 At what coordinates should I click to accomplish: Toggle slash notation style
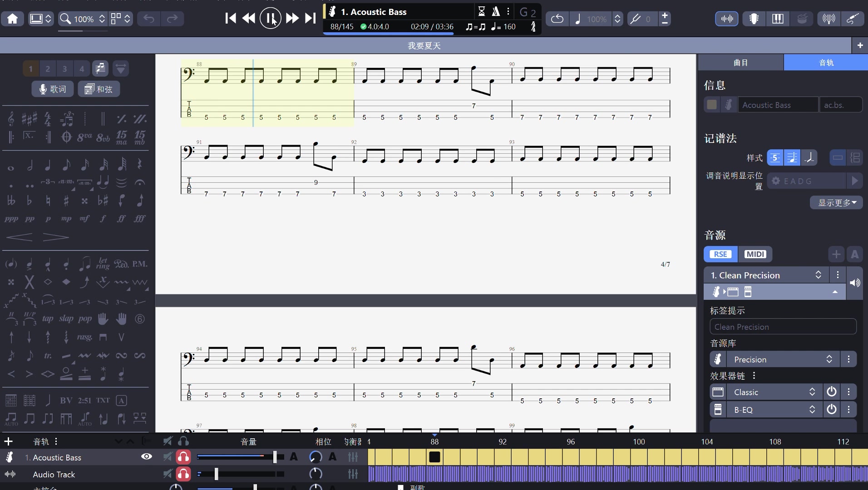(809, 158)
